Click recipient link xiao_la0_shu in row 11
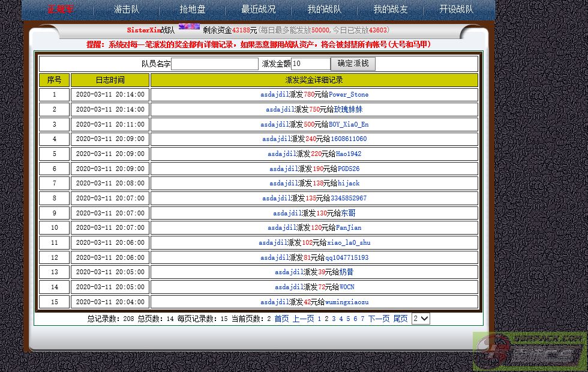Screen dimensions: 588x372 [349, 243]
